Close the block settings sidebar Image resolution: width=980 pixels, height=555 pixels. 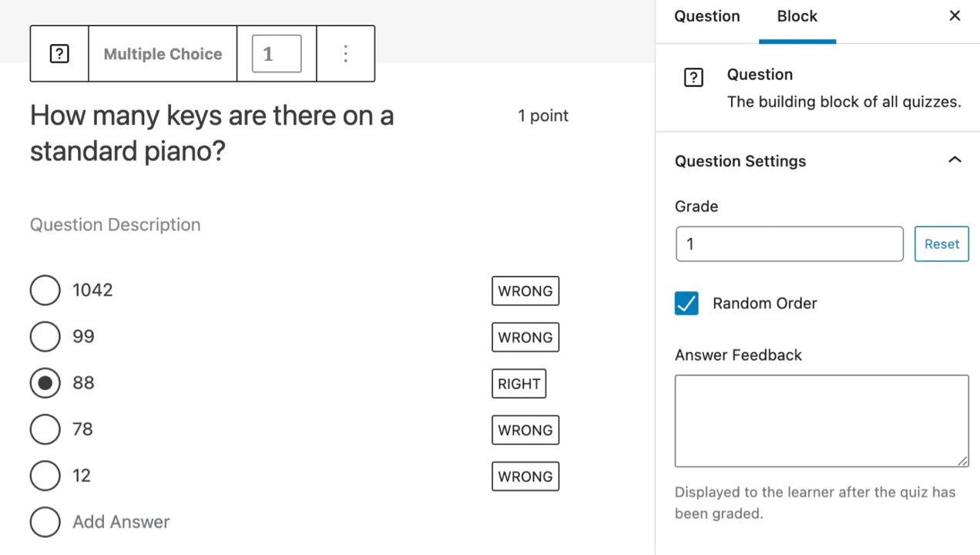click(955, 15)
